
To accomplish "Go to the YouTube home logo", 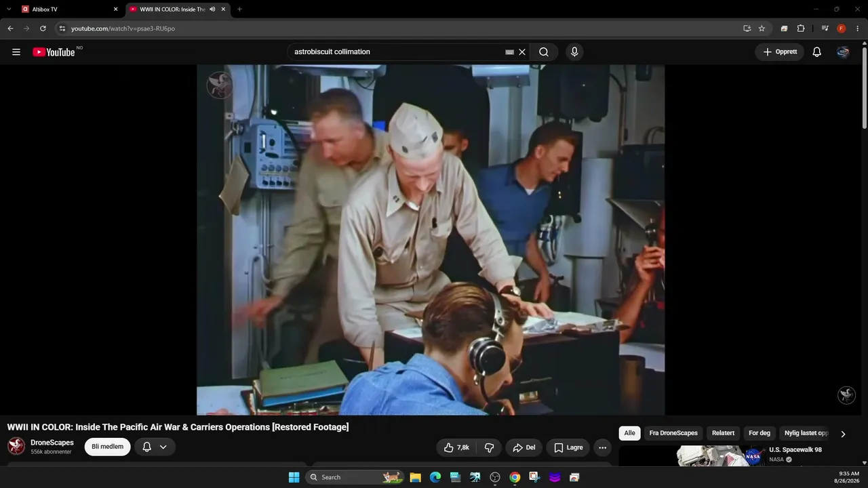I will [54, 52].
